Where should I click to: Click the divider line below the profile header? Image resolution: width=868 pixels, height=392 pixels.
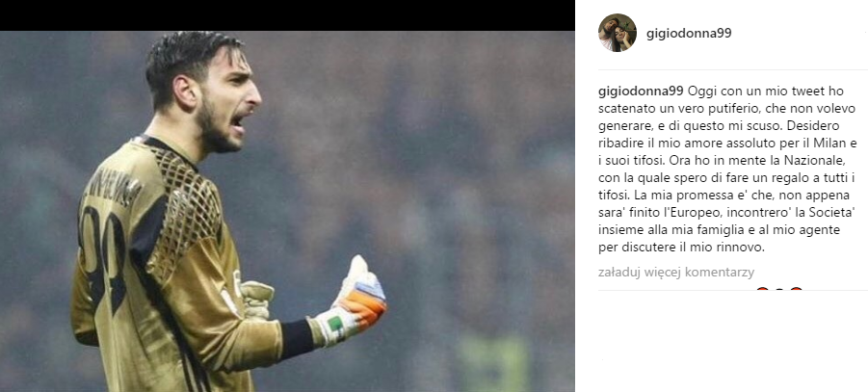pyautogui.click(x=733, y=69)
